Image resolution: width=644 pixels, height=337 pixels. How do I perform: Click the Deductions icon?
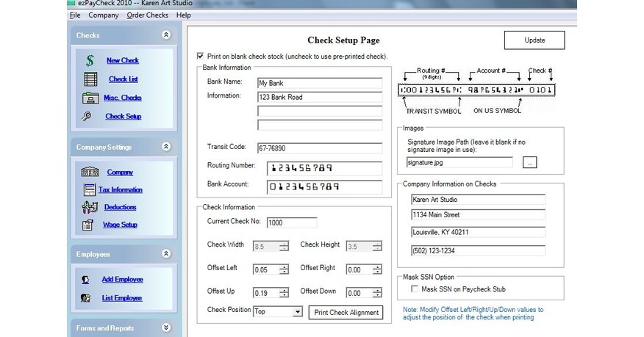point(90,208)
